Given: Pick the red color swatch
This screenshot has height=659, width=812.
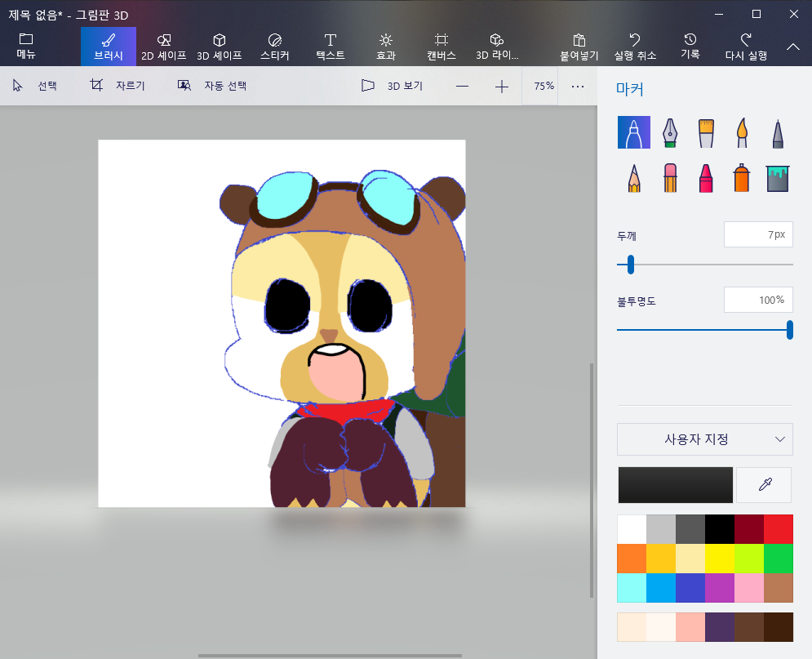Looking at the screenshot, I should pyautogui.click(x=778, y=529).
